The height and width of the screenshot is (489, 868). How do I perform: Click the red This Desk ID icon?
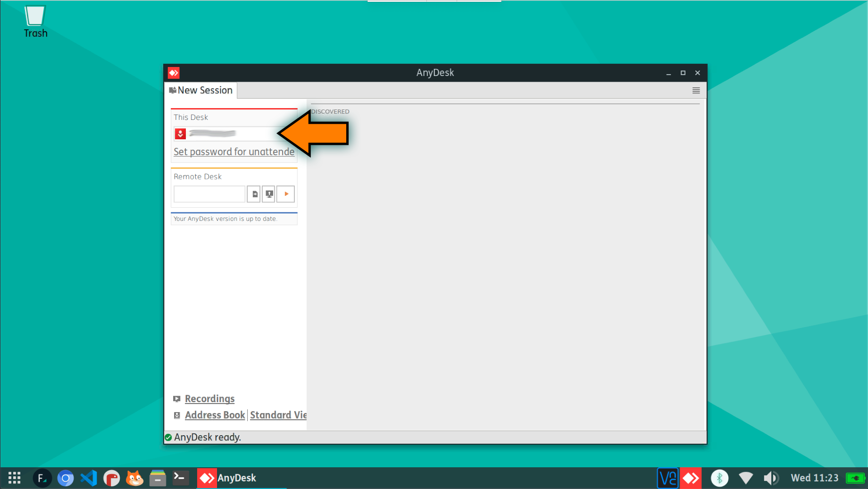click(180, 134)
